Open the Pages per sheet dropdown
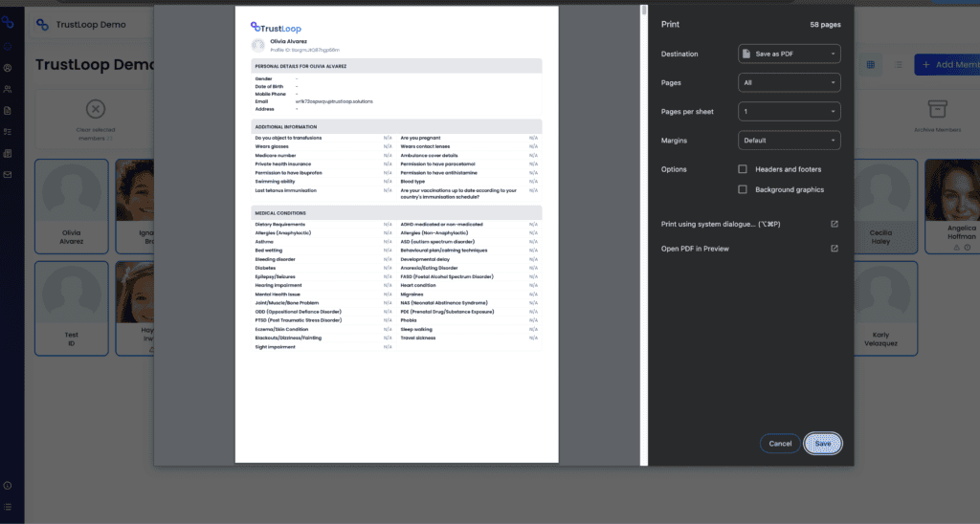The image size is (980, 524). point(789,112)
